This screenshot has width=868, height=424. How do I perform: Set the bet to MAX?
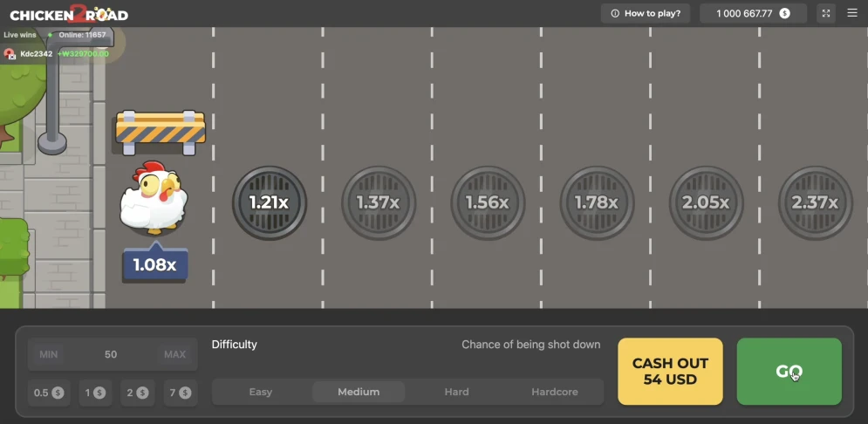174,354
